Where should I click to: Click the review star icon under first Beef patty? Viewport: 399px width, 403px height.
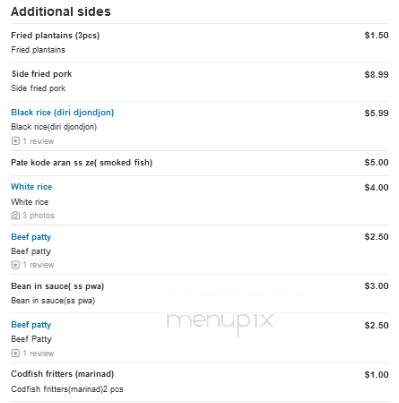coord(15,265)
